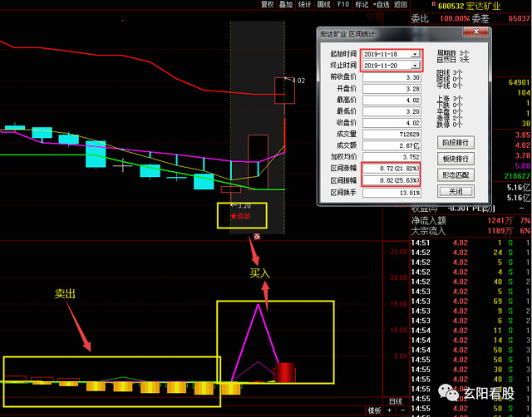The height and width of the screenshot is (417, 532).
Task: Activate the 画线 drawing tool
Action: click(x=323, y=4)
